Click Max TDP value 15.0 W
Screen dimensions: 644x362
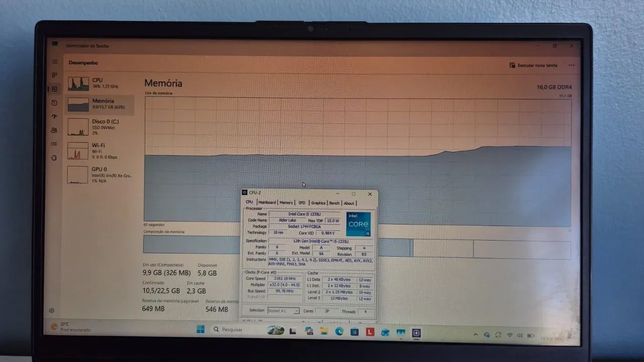coord(333,221)
